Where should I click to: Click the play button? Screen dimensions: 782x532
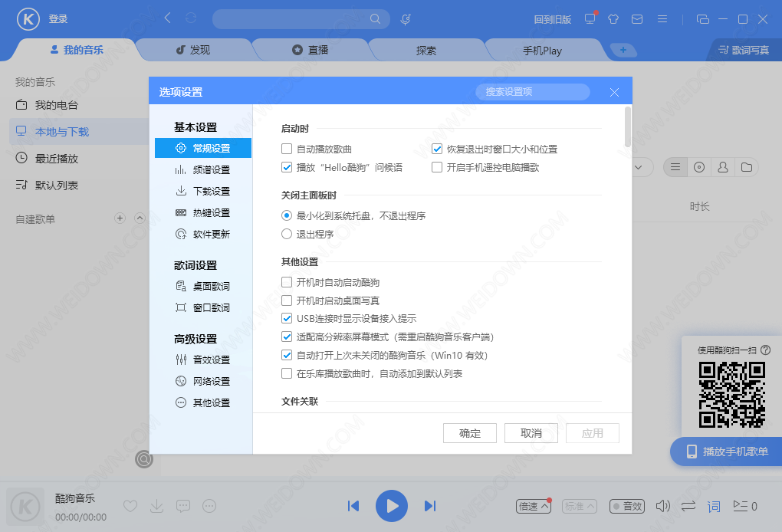[392, 506]
